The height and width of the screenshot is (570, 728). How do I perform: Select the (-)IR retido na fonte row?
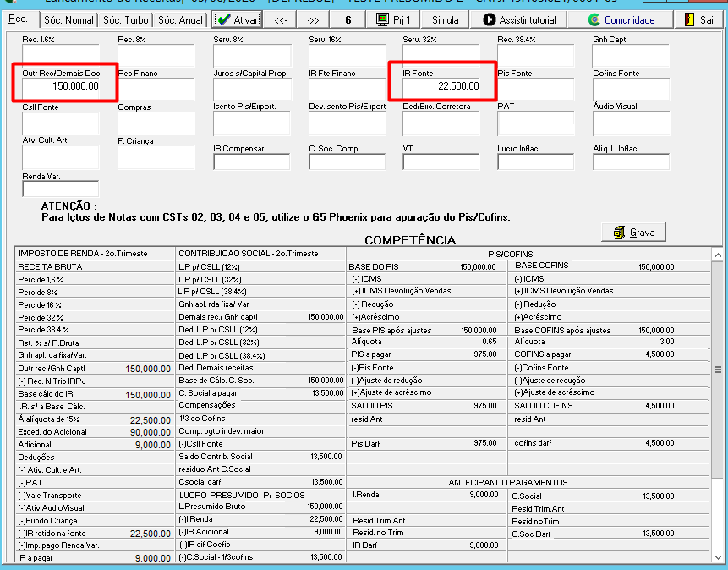[94, 534]
